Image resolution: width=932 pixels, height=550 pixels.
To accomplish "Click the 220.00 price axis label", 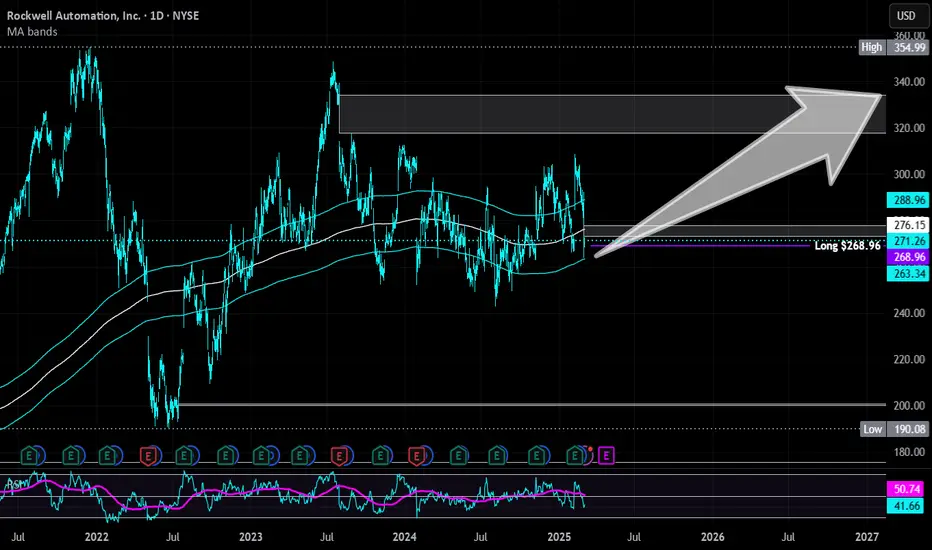I will point(909,359).
